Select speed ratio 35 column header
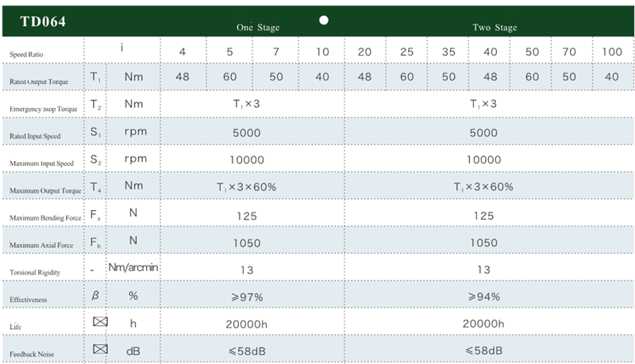The height and width of the screenshot is (364, 635). pos(449,52)
